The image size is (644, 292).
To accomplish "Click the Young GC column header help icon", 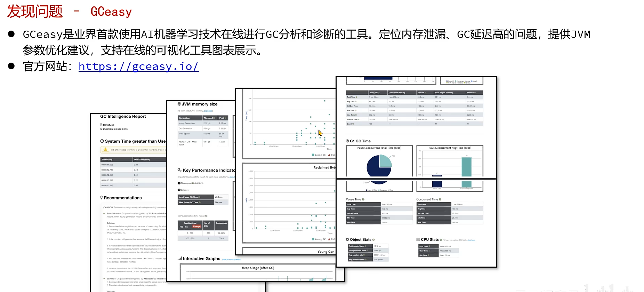I will (x=378, y=93).
